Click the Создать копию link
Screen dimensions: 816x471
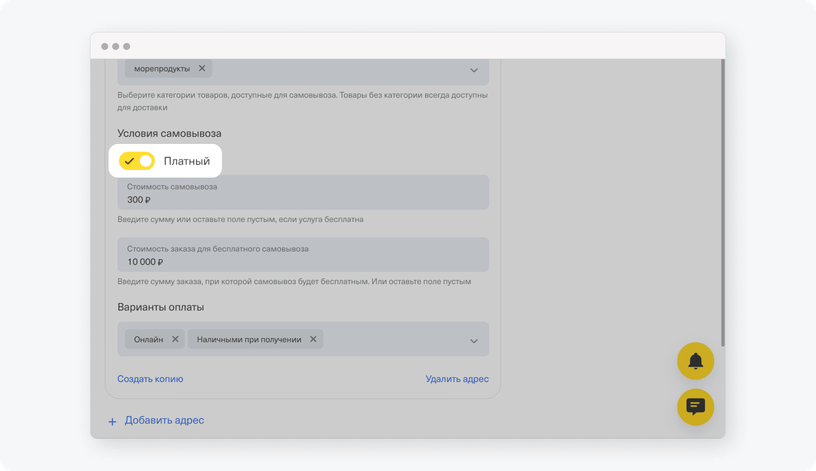pos(150,379)
